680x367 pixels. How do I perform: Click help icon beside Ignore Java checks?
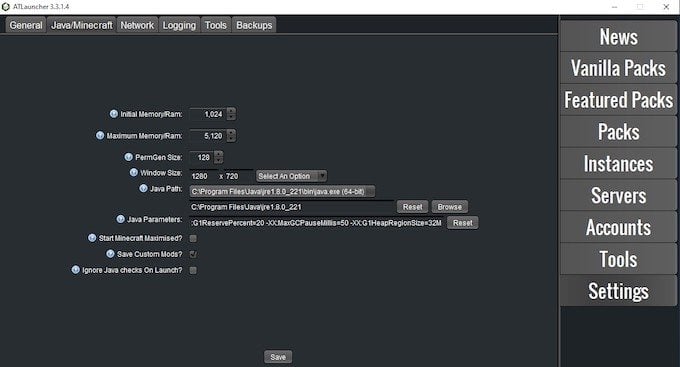[x=75, y=270]
